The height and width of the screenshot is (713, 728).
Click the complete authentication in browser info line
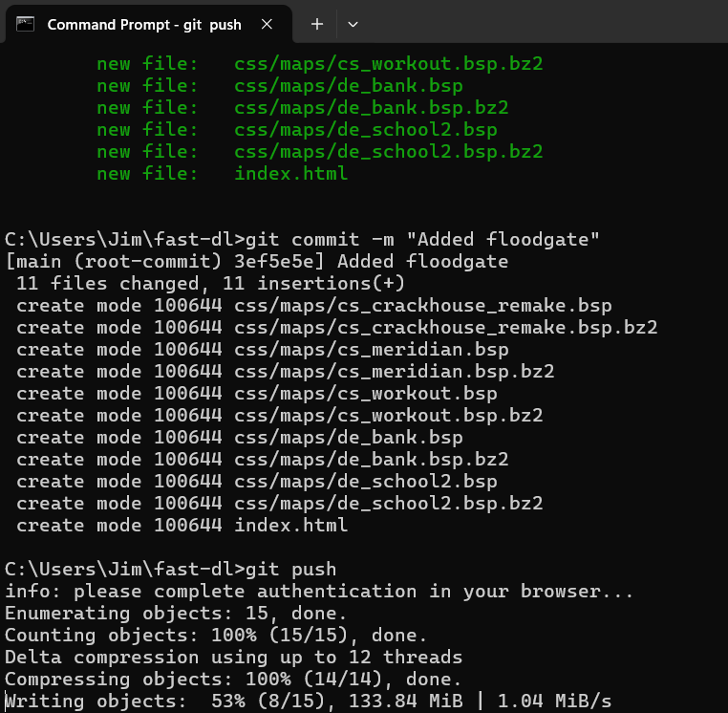pyautogui.click(x=319, y=592)
